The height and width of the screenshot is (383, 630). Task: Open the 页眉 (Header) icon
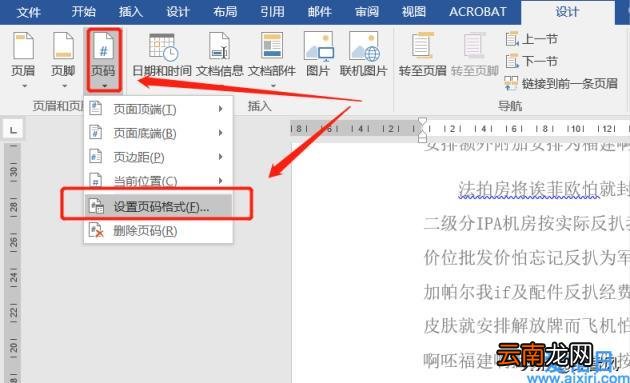(23, 54)
